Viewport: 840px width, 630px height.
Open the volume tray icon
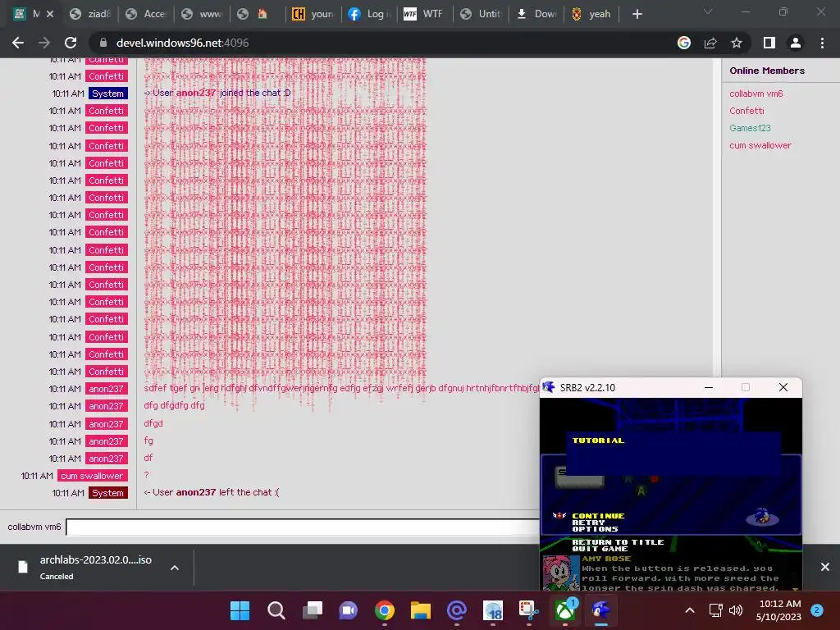click(736, 610)
